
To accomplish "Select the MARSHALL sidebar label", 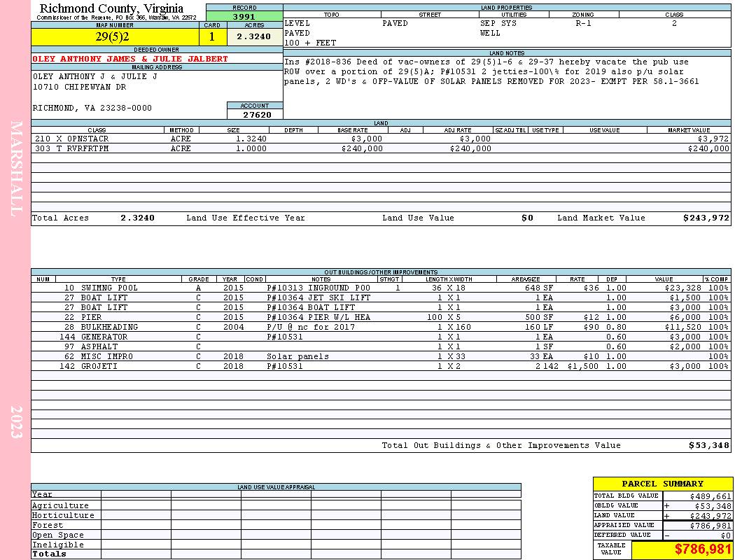I will (16, 169).
